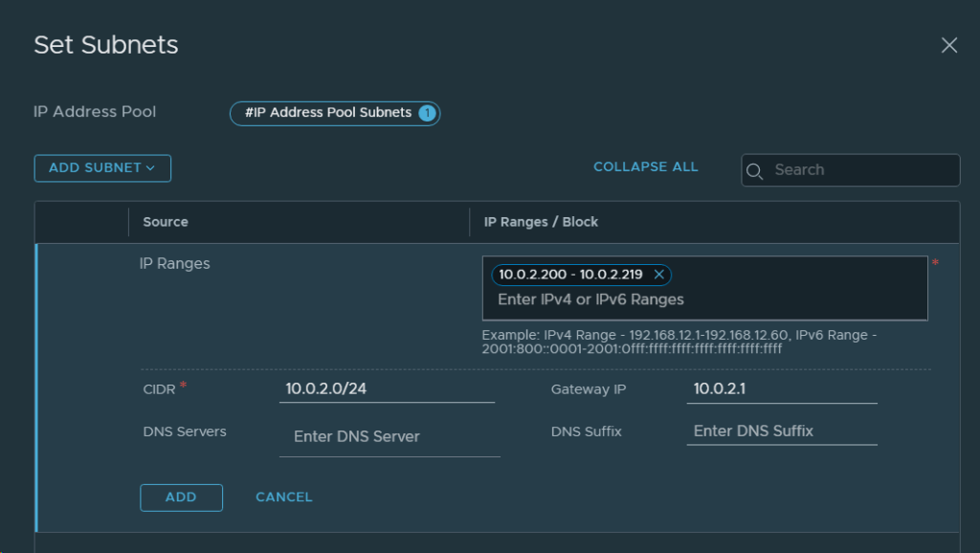This screenshot has height=553, width=980.
Task: Close the Set Subnets dialog
Action: [948, 45]
